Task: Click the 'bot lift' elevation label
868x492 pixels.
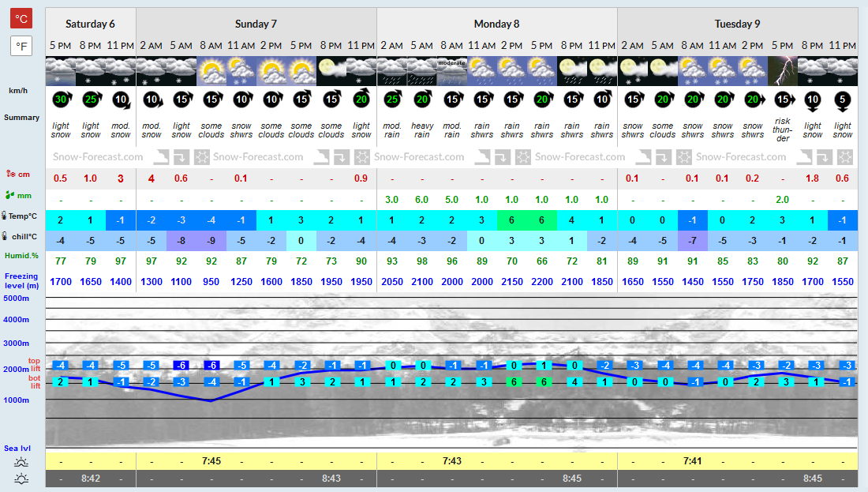Action: 34,381
